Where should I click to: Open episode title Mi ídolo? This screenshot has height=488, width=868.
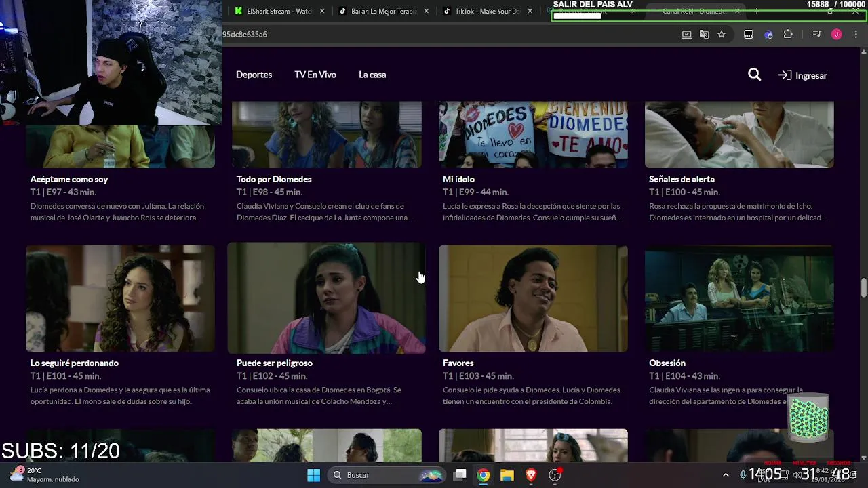(458, 179)
